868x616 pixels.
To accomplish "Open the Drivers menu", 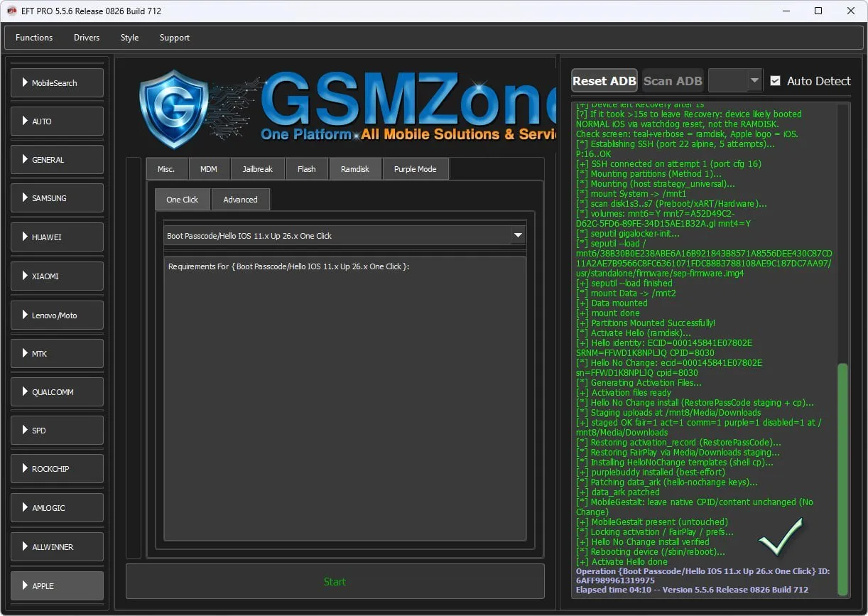I will [x=87, y=38].
